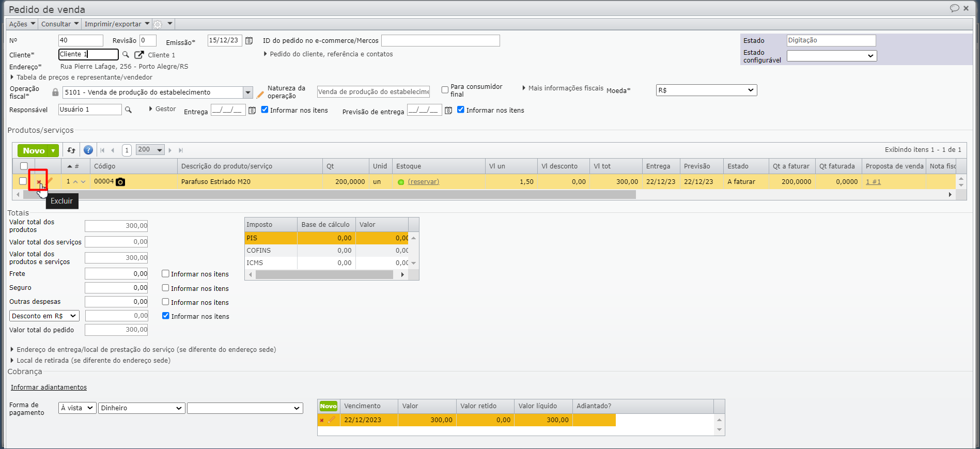Open the Operação fiscal dropdown

(x=248, y=92)
